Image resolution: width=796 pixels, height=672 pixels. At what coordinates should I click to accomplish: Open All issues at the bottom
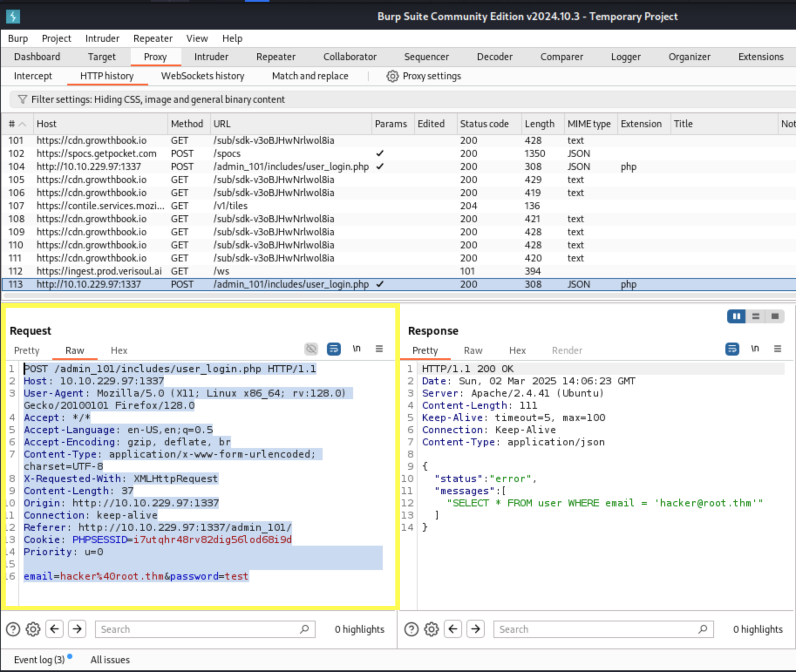coord(109,659)
